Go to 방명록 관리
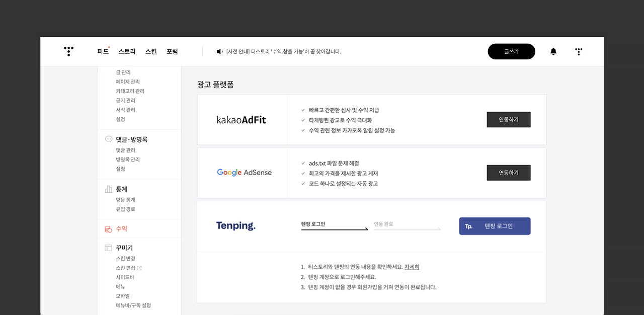Image resolution: width=644 pixels, height=315 pixels. (128, 160)
